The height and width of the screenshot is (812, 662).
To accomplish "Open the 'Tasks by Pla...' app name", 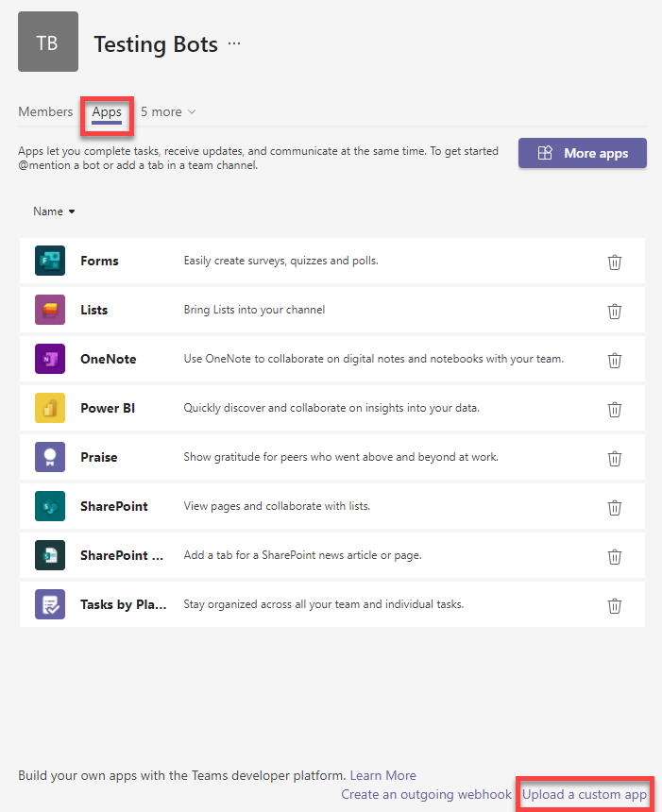I will click(124, 604).
